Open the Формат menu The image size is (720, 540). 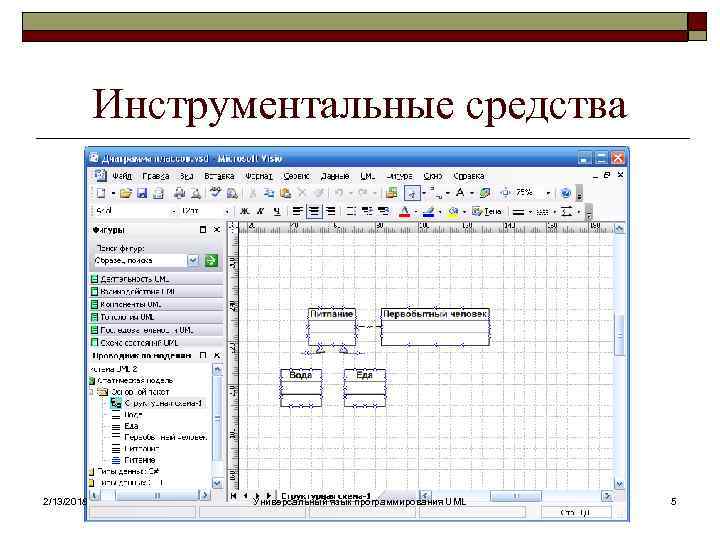(259, 176)
